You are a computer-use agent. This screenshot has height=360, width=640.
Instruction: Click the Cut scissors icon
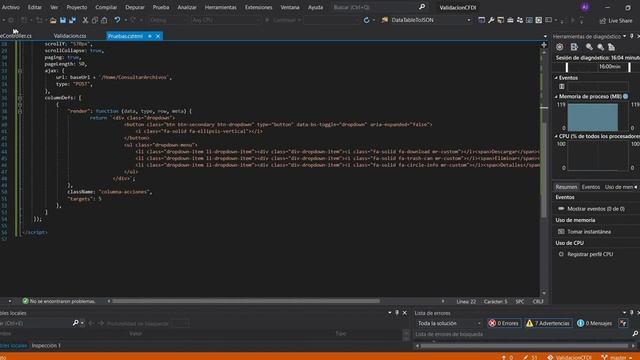pos(85,20)
